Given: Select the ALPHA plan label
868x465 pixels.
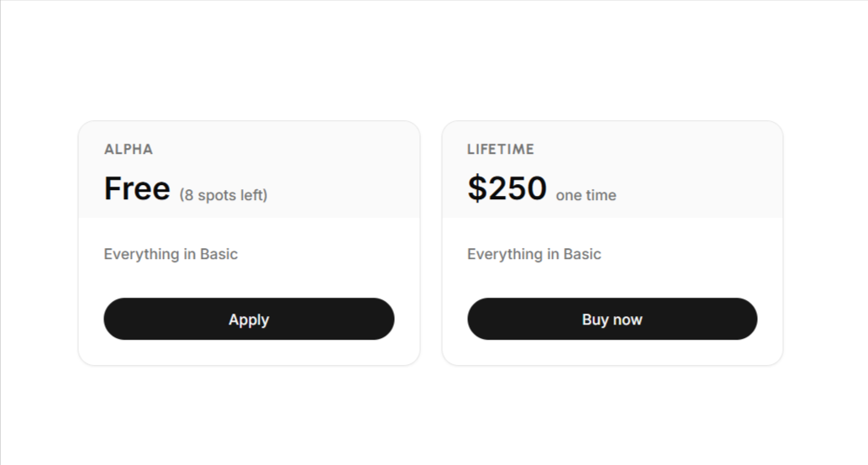Looking at the screenshot, I should pos(129,150).
